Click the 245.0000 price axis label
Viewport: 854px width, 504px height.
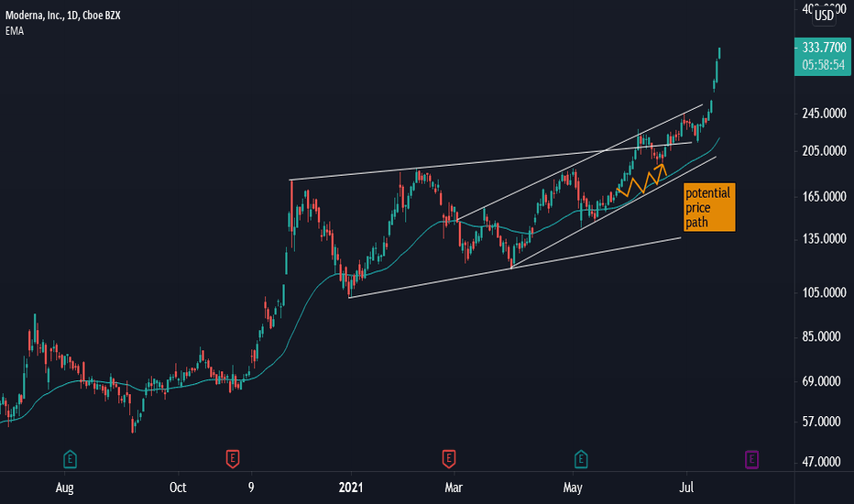[x=824, y=114]
